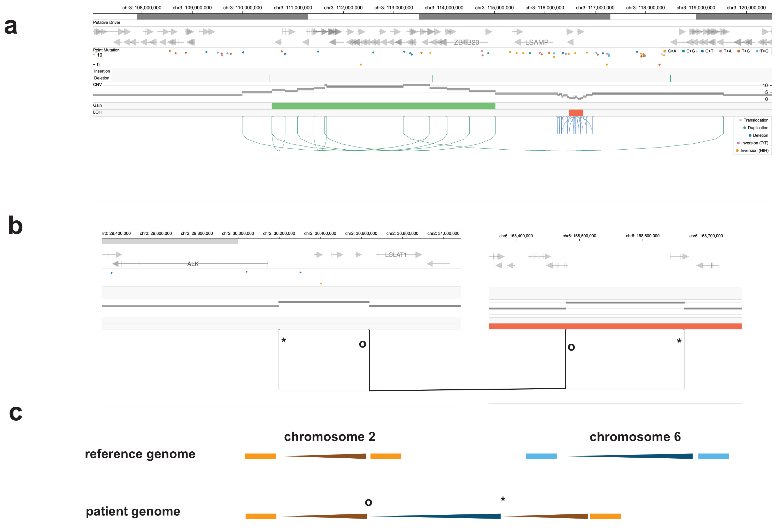This screenshot has width=775, height=532.
Task: Click the chr2: 30,400,000 axis label
Action: click(x=320, y=234)
